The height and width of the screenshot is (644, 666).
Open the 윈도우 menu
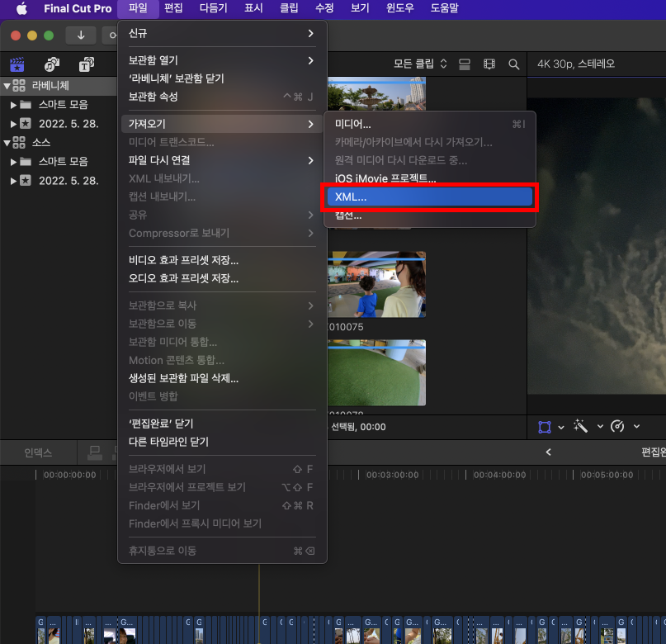point(399,8)
